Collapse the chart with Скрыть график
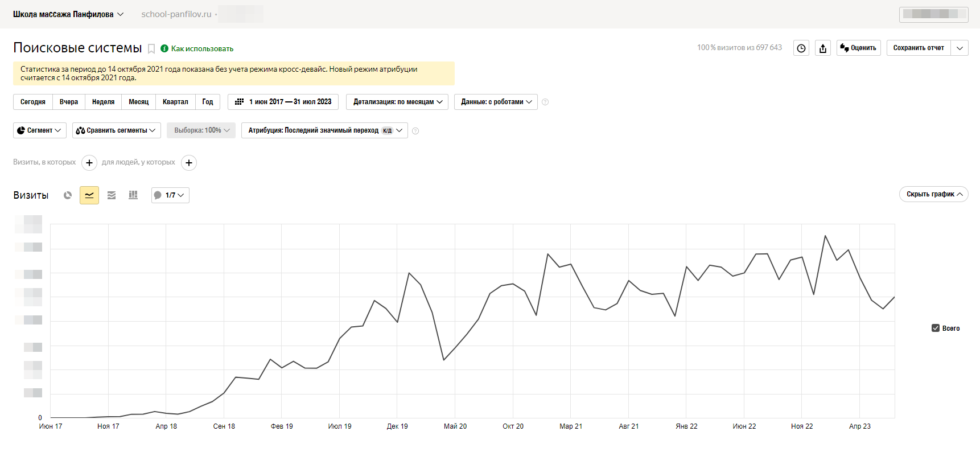980x460 pixels. point(933,194)
